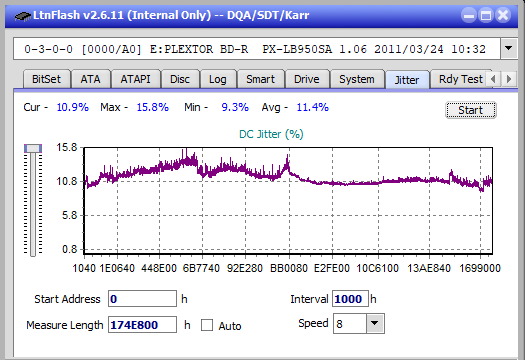The width and height of the screenshot is (525, 360).
Task: Close the LtnFlash window
Action: click(503, 15)
